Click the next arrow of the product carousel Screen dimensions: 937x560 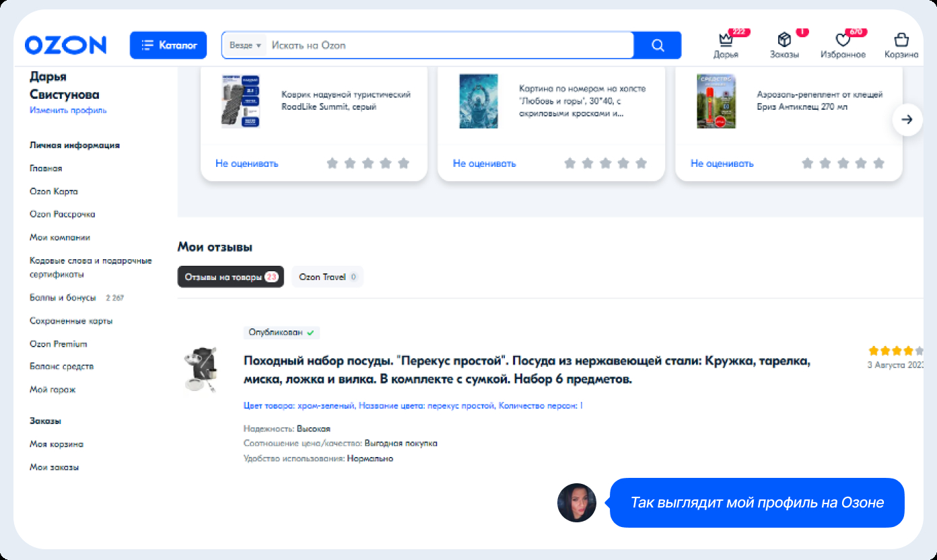point(907,120)
